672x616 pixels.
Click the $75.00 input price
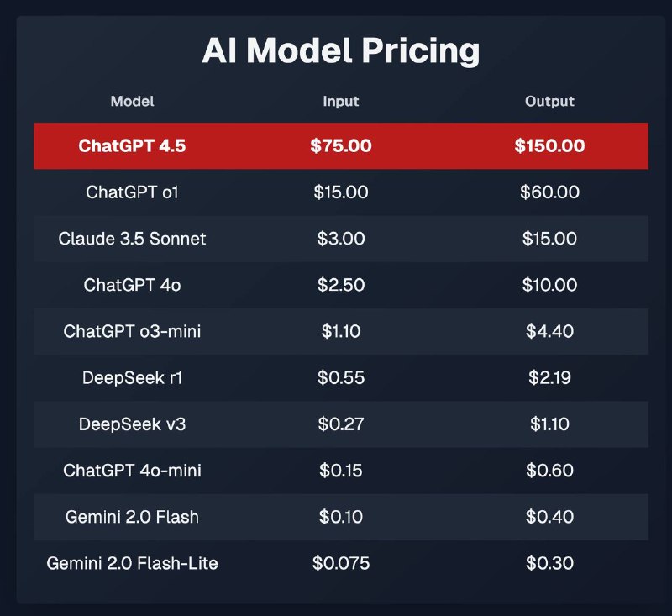tap(341, 145)
